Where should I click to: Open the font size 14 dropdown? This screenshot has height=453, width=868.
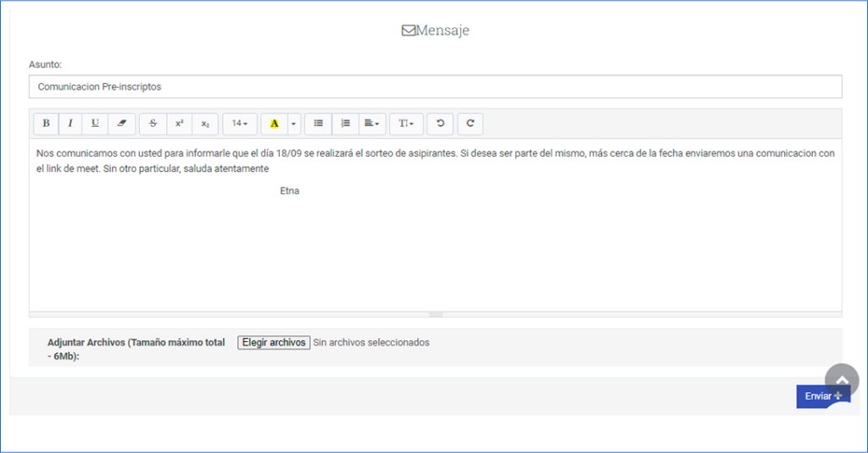tap(240, 124)
